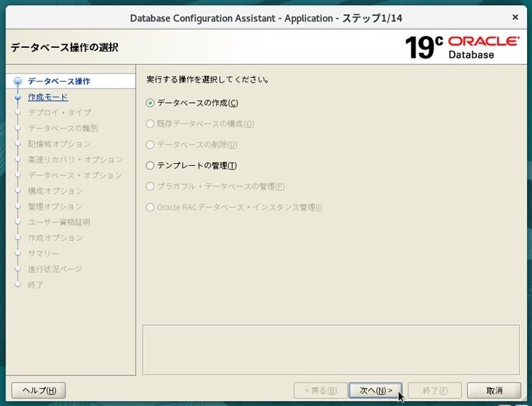The width and height of the screenshot is (532, 406).
Task: Click the 記憶域オプション step in the sidebar
Action: pos(59,144)
